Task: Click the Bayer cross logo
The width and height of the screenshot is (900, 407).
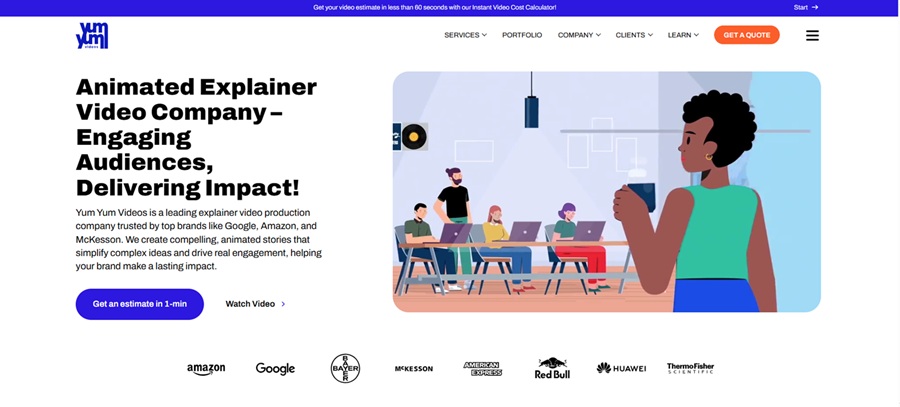Action: pos(346,368)
